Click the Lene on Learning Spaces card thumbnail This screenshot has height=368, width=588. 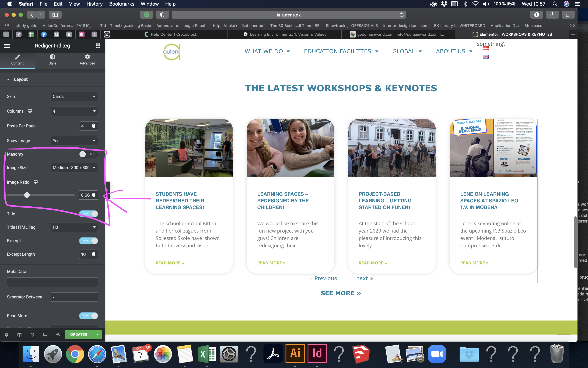(x=493, y=148)
